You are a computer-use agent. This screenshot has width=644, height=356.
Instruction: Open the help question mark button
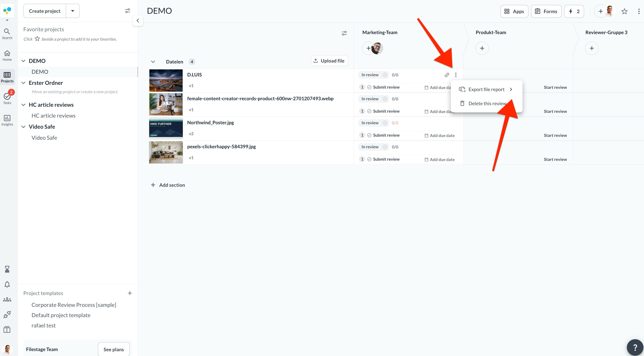[x=635, y=347]
